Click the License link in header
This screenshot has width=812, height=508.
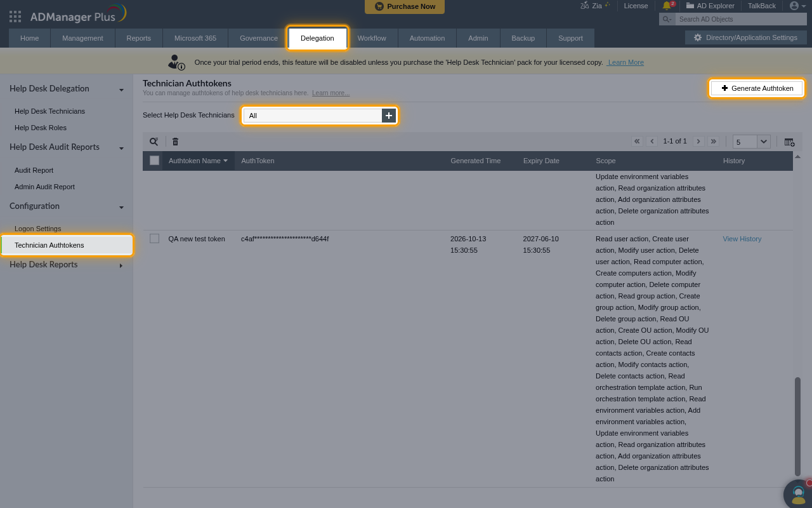[x=636, y=6]
